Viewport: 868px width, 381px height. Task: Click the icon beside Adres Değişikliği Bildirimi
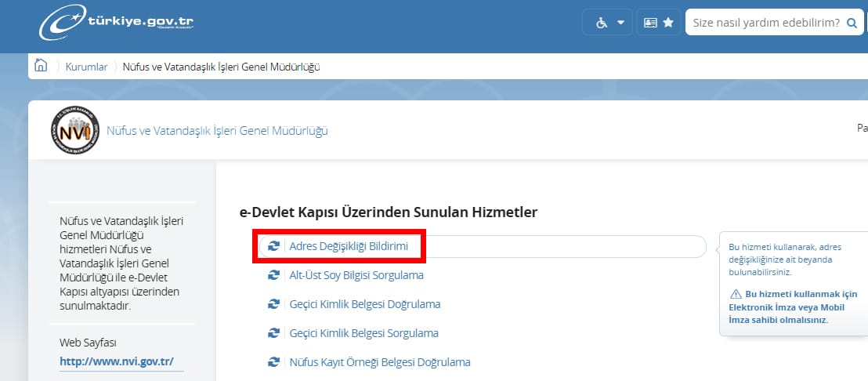coord(273,246)
